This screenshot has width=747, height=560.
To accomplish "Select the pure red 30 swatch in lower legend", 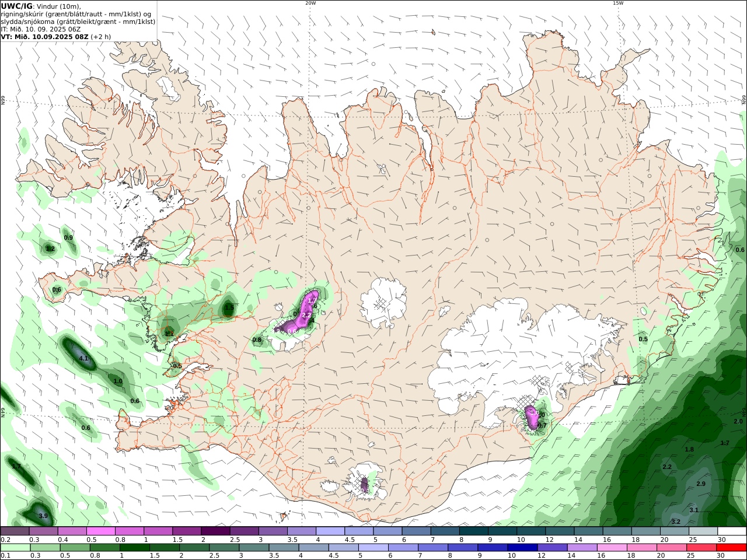I will click(x=731, y=547).
